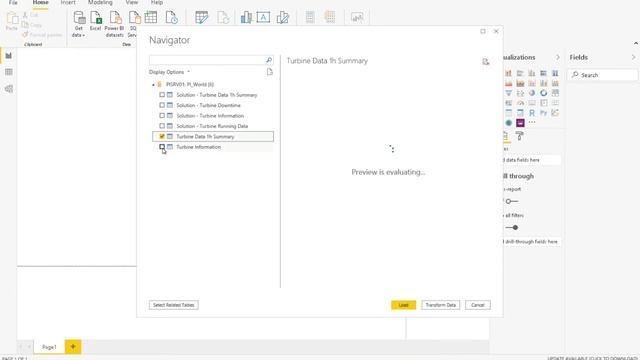This screenshot has width=640, height=360.
Task: Switch to the Insert ribbon tab
Action: pos(68,2)
